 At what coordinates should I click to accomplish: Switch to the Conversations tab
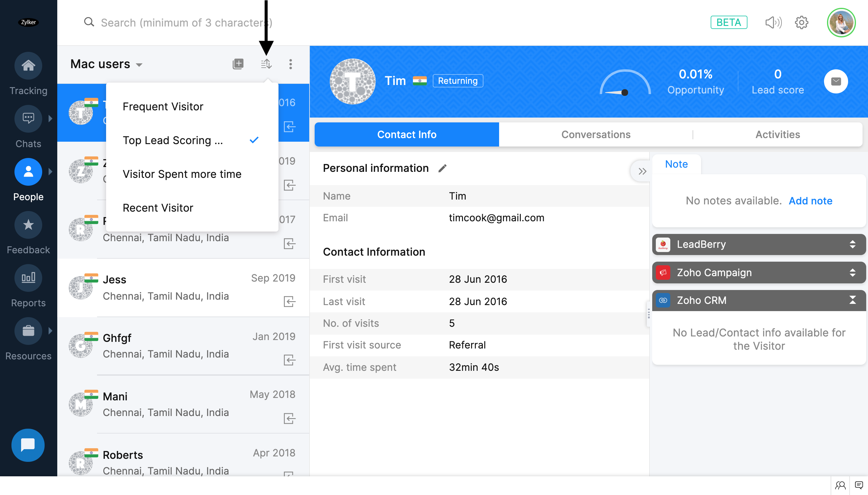(596, 135)
